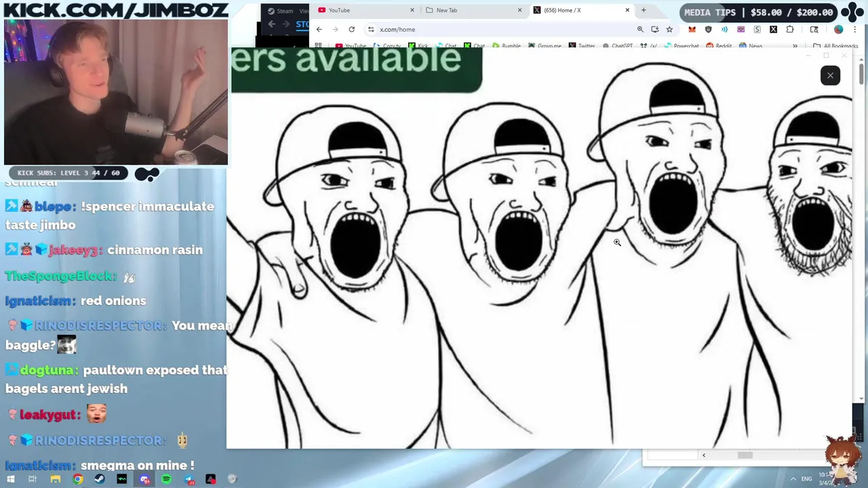Open the Chrome three-dot menu
Viewport: 868px width, 488px height.
(x=855, y=29)
